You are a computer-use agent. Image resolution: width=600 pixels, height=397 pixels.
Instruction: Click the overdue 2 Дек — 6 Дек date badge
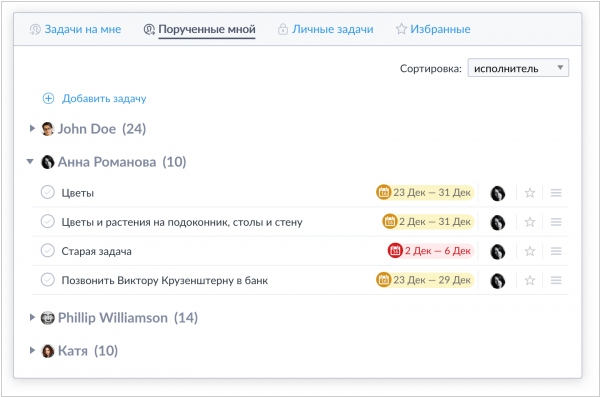point(431,251)
